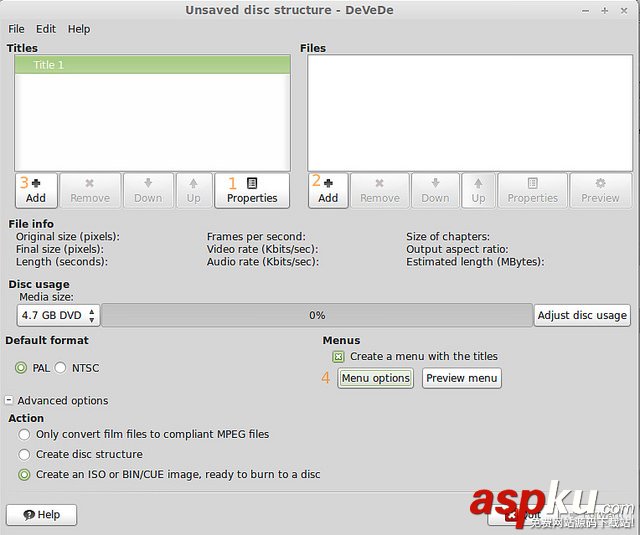The width and height of the screenshot is (640, 535).
Task: Toggle Create a menu with the titles
Action: pyautogui.click(x=338, y=357)
